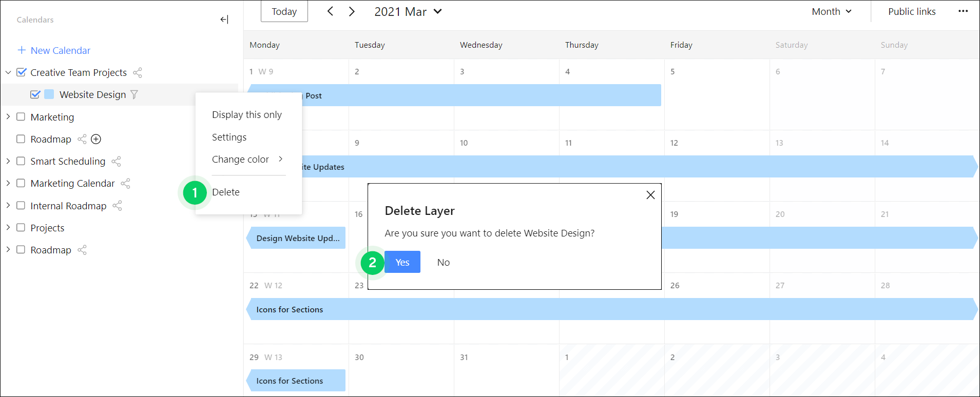Screen dimensions: 980x397
Task: Open the three-dot more options menu
Action: click(963, 11)
